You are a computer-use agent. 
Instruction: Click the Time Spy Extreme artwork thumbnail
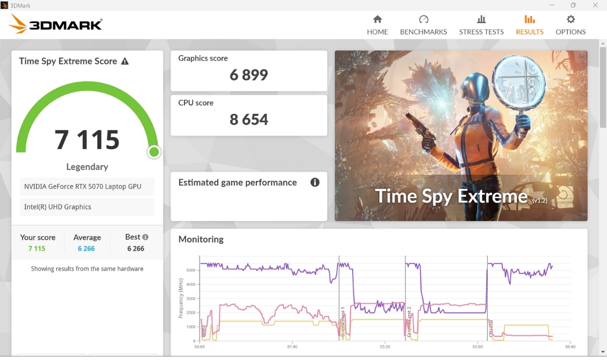461,135
